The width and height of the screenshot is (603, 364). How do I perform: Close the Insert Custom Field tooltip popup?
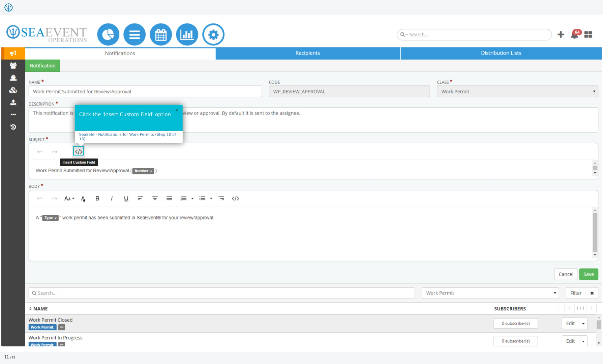177,110
